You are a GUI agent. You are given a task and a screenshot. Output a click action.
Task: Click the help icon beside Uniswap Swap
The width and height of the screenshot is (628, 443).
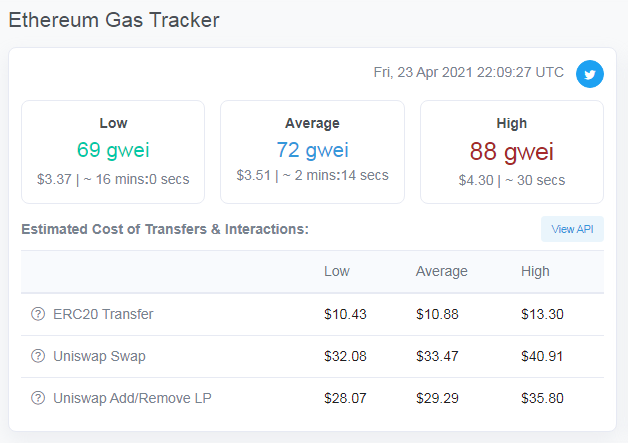click(38, 356)
